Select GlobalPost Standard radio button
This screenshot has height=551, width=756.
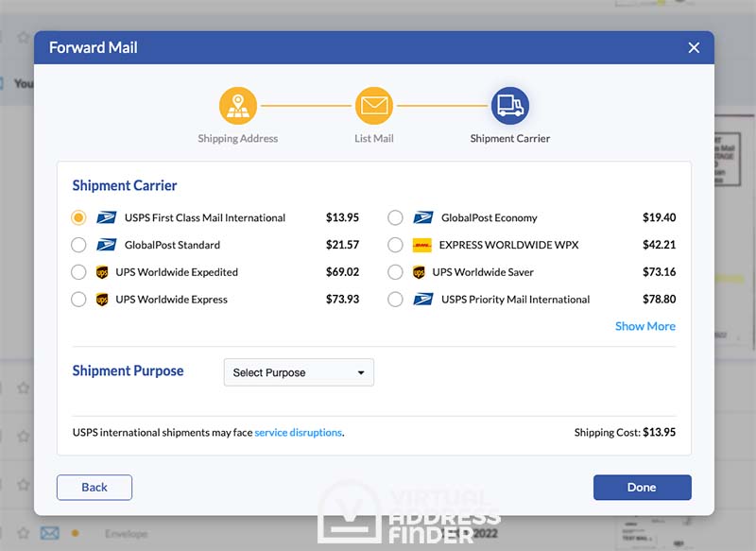click(78, 245)
